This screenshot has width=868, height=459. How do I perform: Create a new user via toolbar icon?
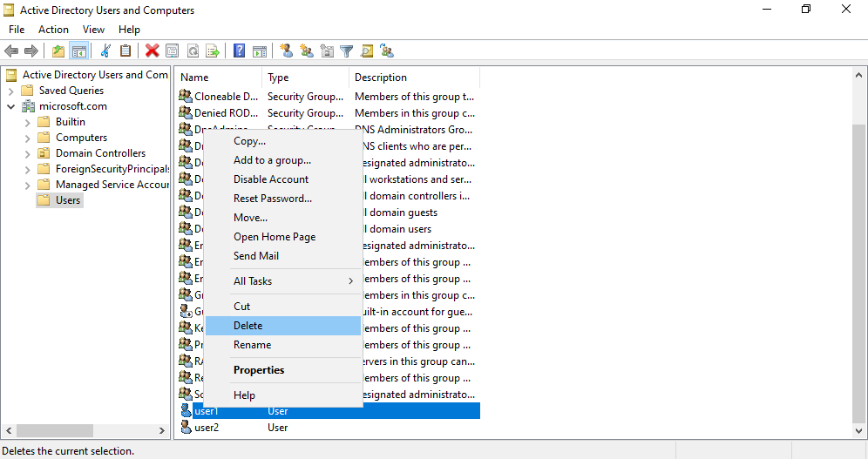286,51
